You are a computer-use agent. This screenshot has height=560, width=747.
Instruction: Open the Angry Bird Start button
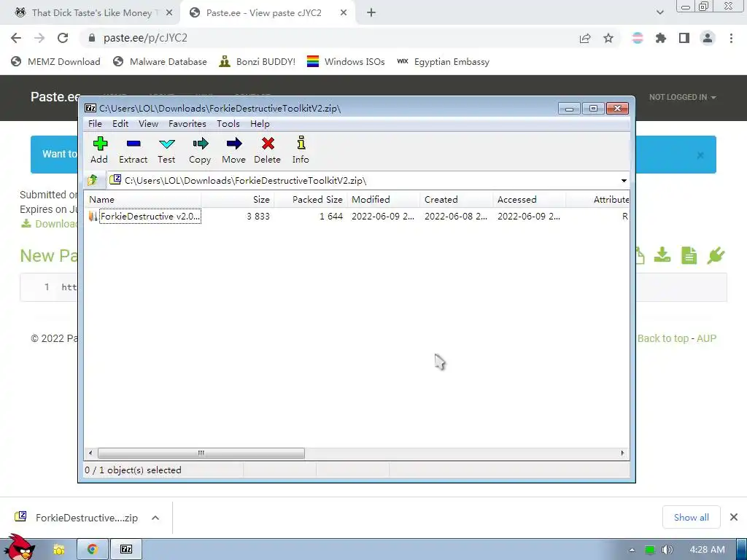(20, 547)
